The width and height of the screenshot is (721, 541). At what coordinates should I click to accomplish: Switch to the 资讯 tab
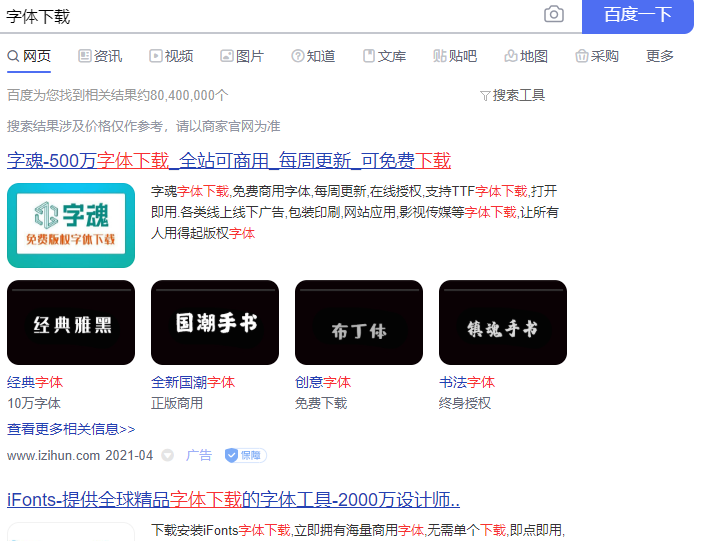100,56
